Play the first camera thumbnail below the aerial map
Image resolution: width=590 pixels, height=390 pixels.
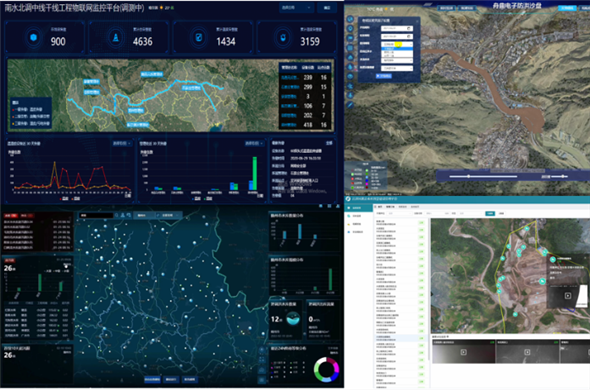point(464,352)
